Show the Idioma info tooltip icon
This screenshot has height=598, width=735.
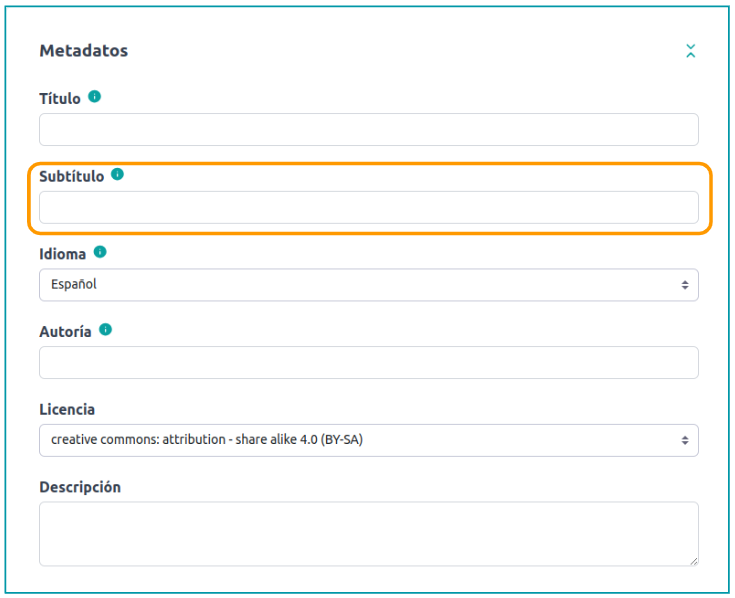click(100, 252)
